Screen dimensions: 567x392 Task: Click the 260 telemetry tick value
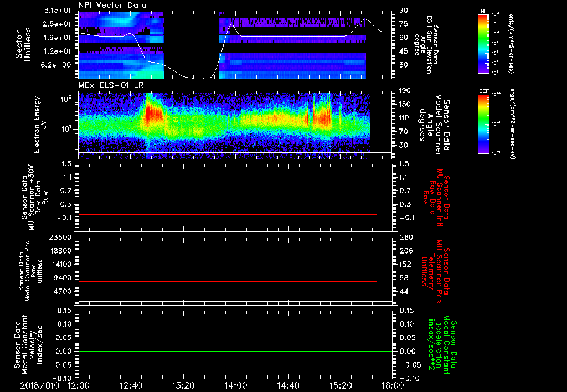[x=406, y=238]
